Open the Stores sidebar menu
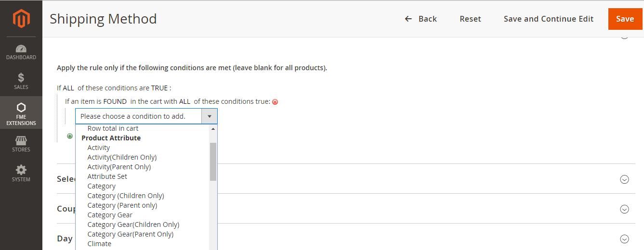This screenshot has width=644, height=250. [21, 144]
